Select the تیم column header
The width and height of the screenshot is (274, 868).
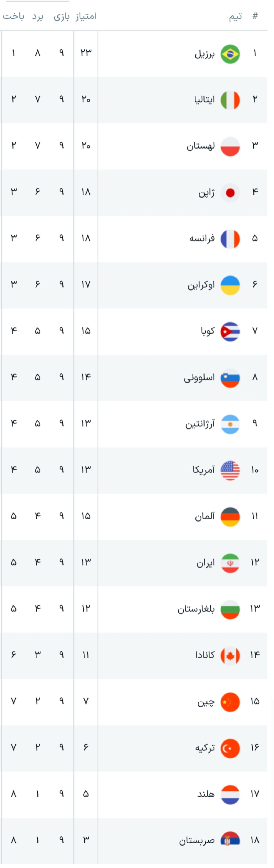[x=236, y=17]
